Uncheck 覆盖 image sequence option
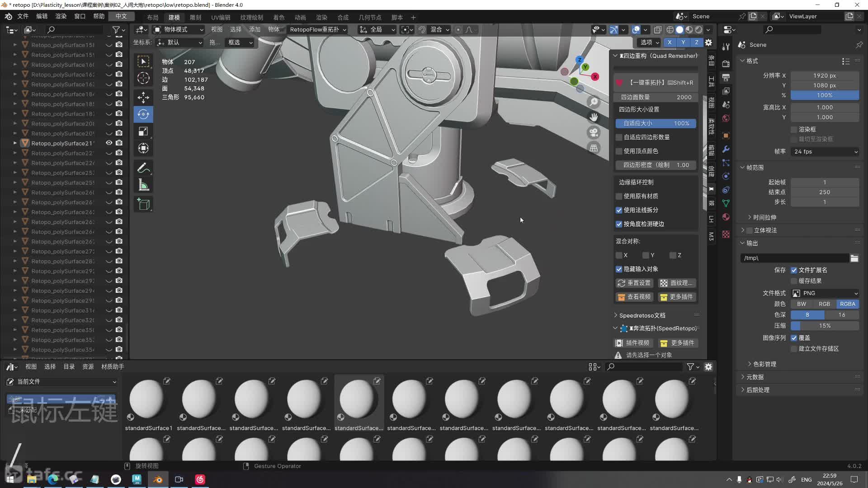 coord(794,338)
